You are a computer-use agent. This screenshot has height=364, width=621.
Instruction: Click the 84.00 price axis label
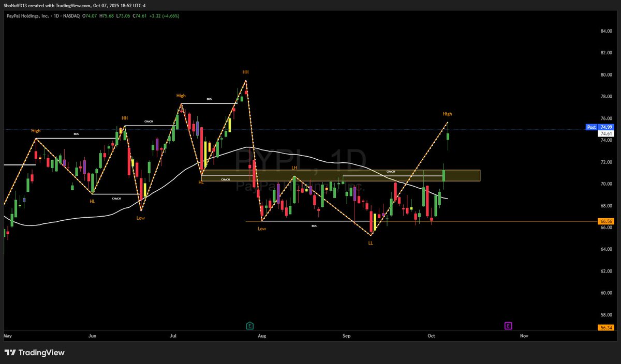[607, 31]
